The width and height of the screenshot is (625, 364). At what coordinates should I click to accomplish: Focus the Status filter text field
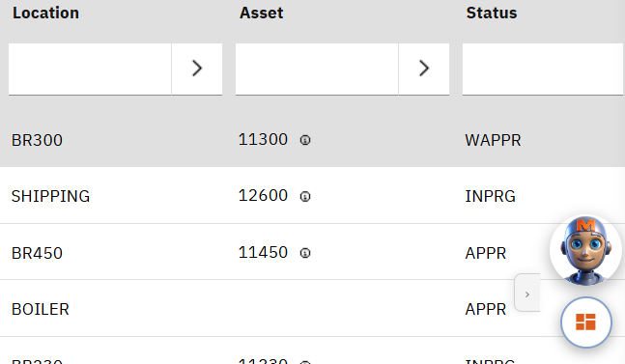tap(543, 69)
